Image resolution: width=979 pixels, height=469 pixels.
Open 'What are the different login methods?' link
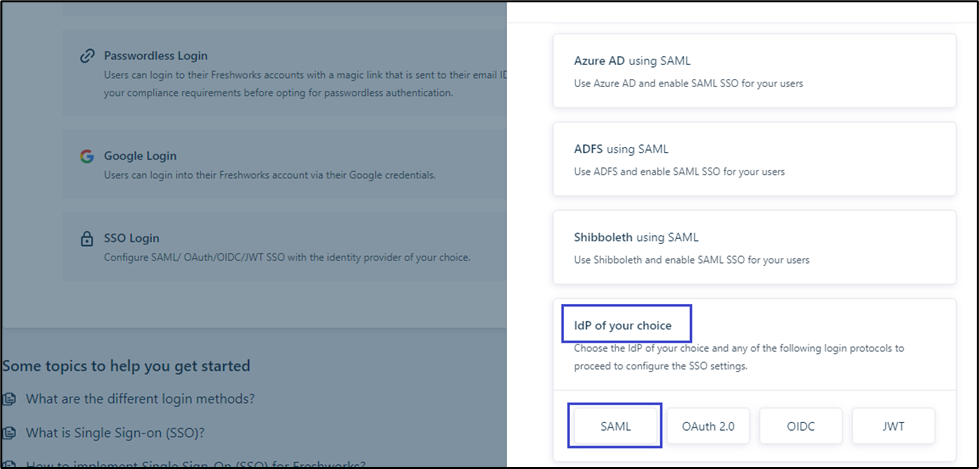click(x=140, y=399)
